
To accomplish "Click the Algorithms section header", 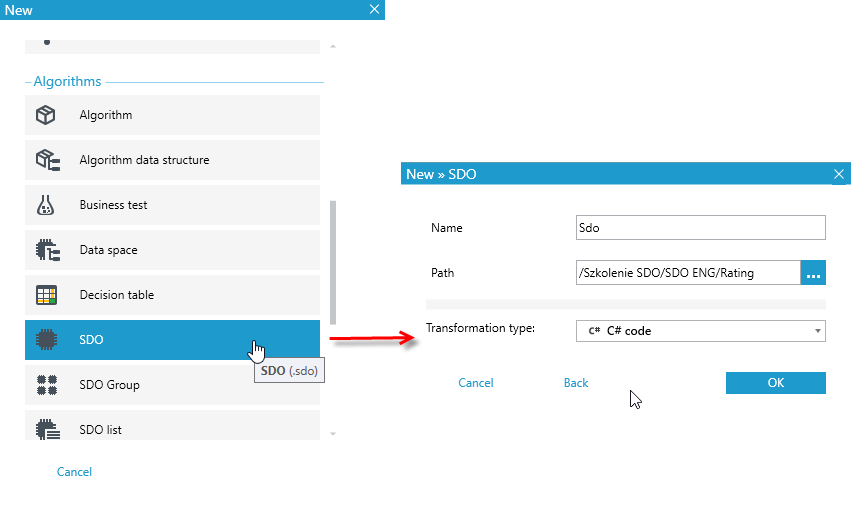I will point(67,81).
